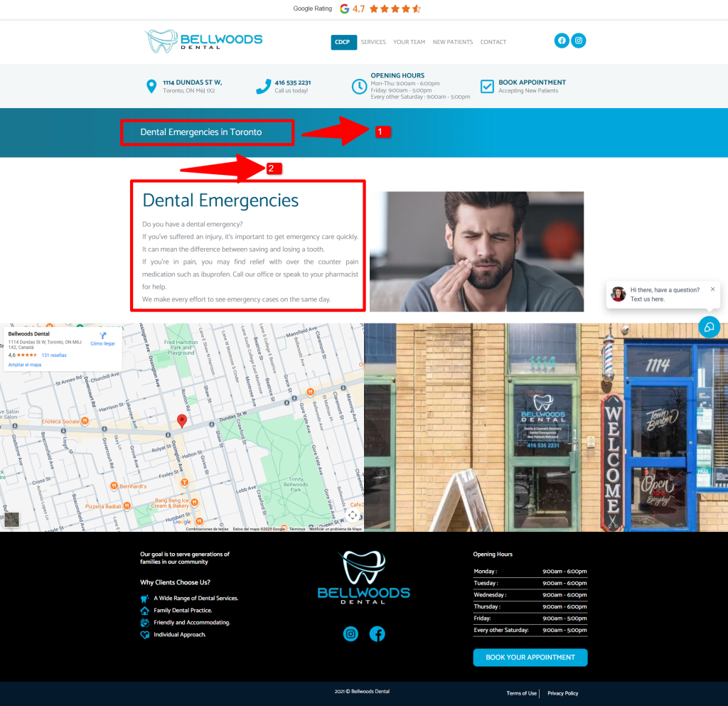Open the chat widget bubble icon

tap(709, 327)
